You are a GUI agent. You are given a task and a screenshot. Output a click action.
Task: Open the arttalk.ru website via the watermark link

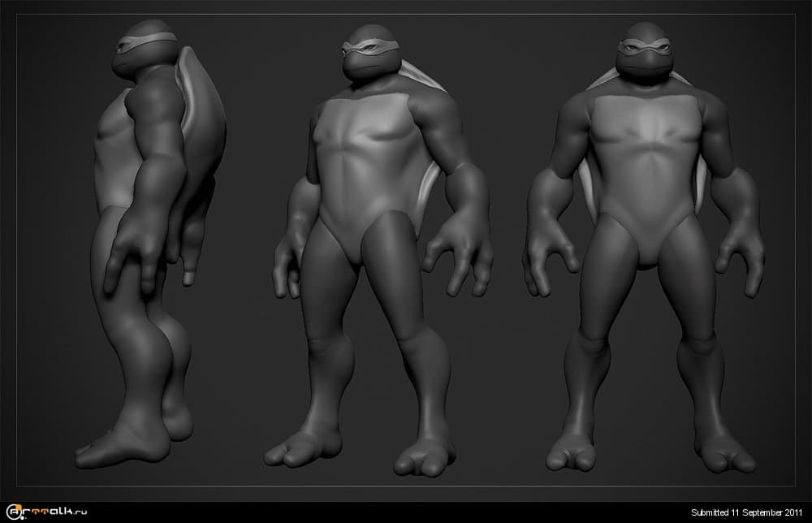click(x=49, y=512)
